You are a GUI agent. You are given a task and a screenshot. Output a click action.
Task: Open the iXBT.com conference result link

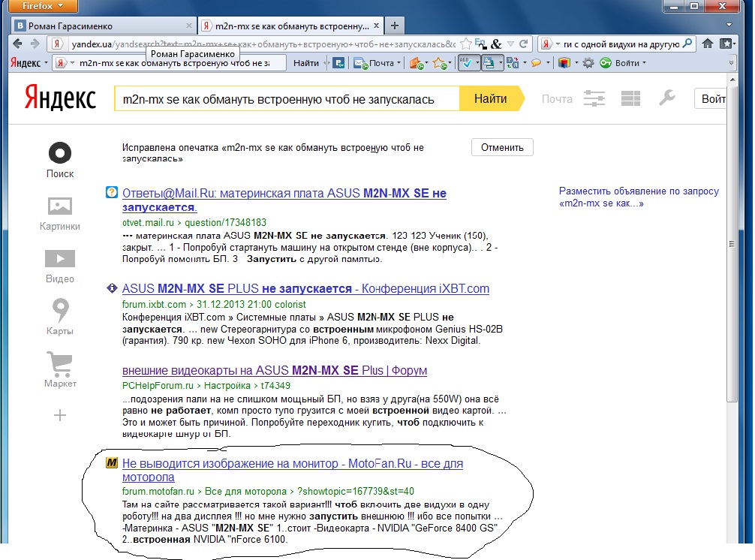(305, 288)
